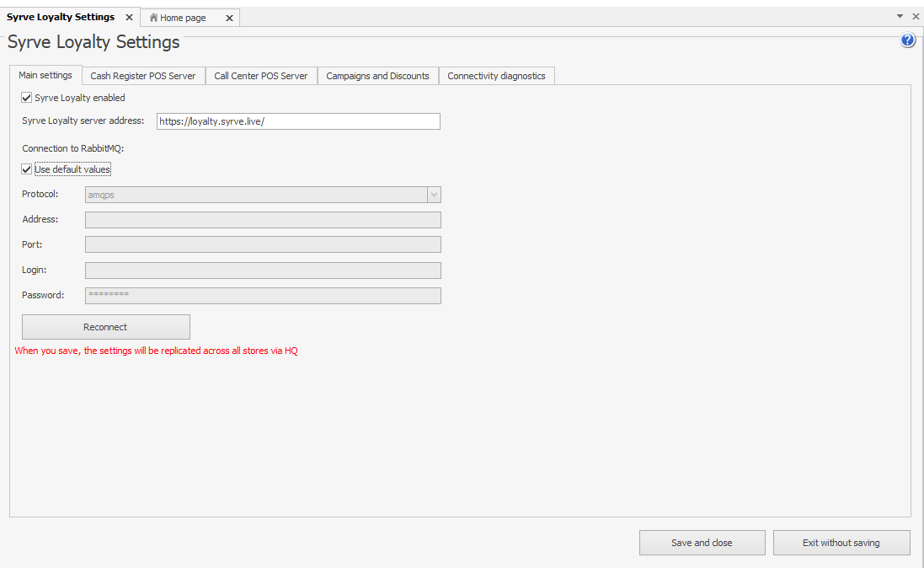Uncheck Use default values checkbox
Screen dimensions: 924x568
[27, 169]
